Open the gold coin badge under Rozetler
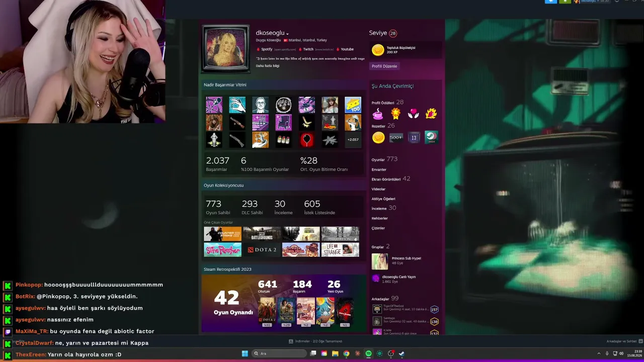644x362 pixels. (378, 137)
